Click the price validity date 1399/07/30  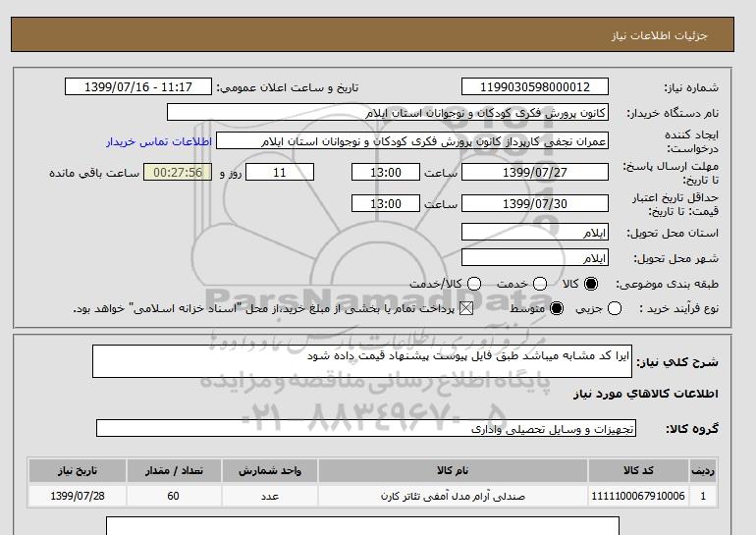(535, 203)
